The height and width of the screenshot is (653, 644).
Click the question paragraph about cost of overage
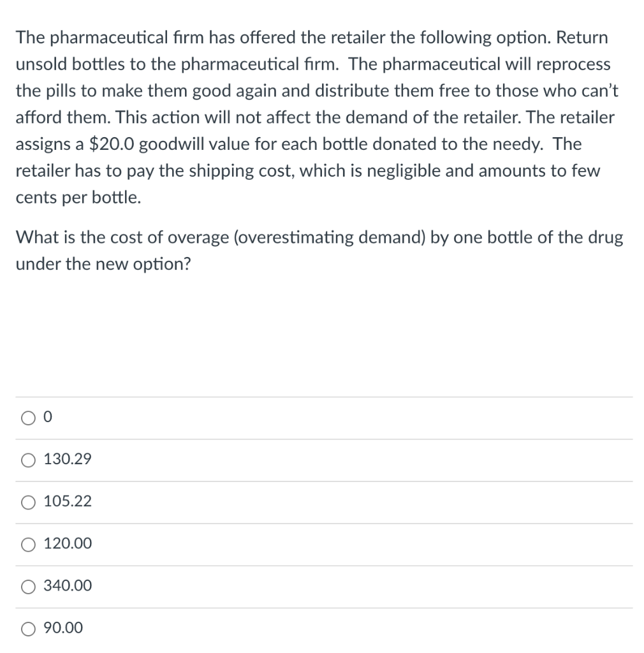[319, 250]
